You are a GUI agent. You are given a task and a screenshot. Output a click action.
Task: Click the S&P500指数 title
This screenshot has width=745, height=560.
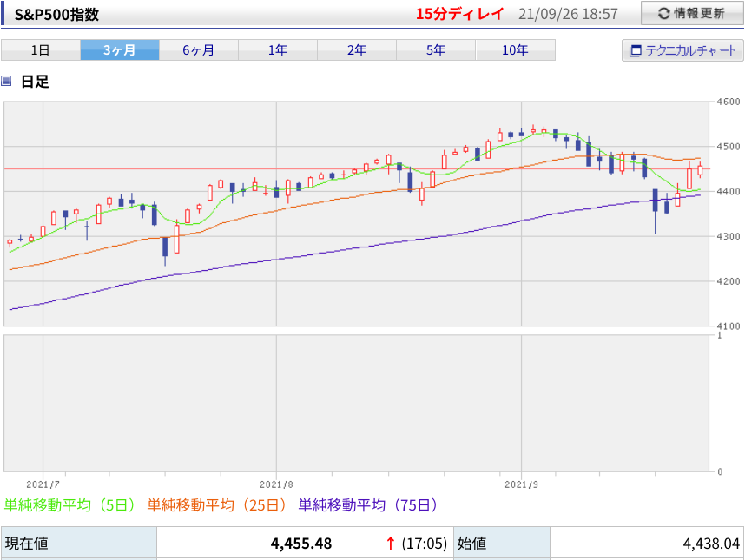click(56, 14)
